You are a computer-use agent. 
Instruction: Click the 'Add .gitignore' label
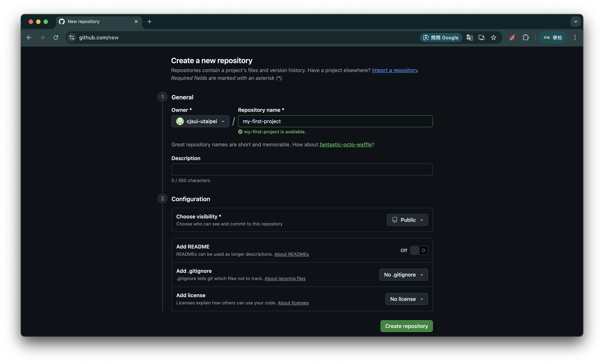194,271
